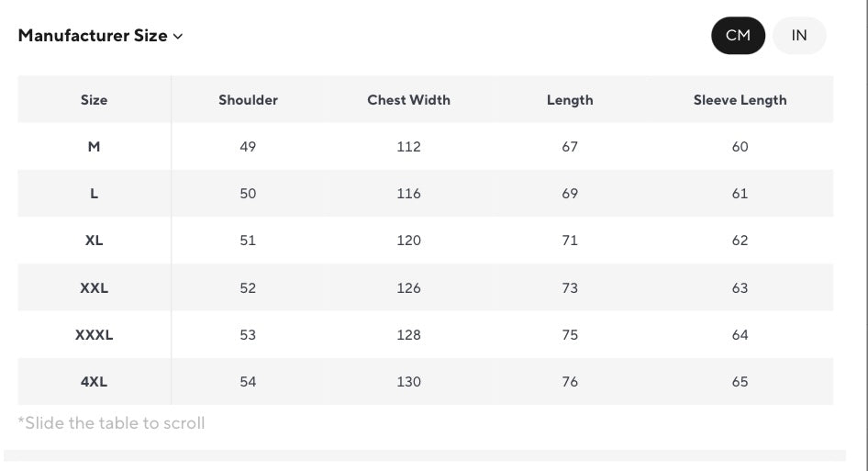
Task: Select the XL size row
Action: click(94, 241)
